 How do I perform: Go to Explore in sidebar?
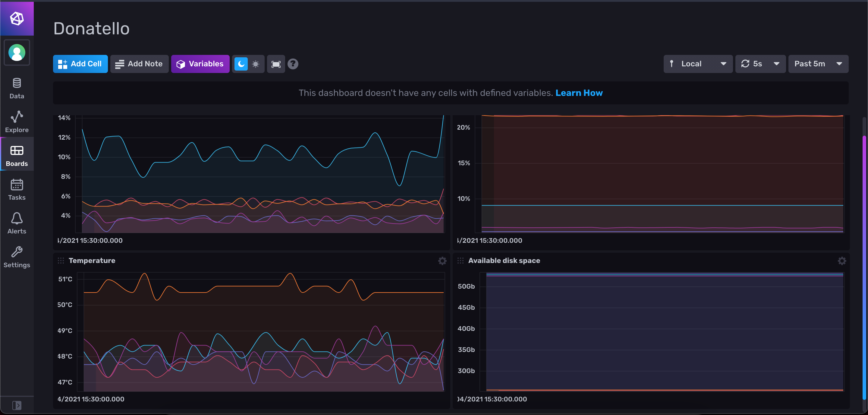coord(17,121)
